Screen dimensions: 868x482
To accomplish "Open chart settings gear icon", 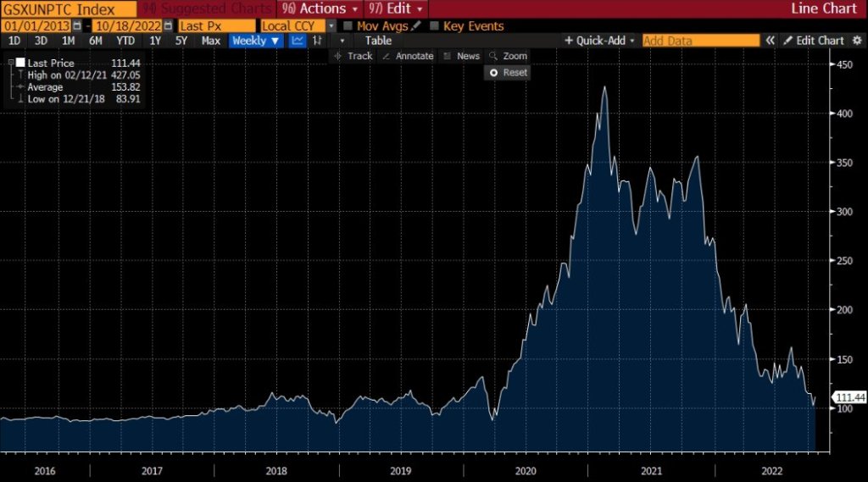I will (x=857, y=41).
